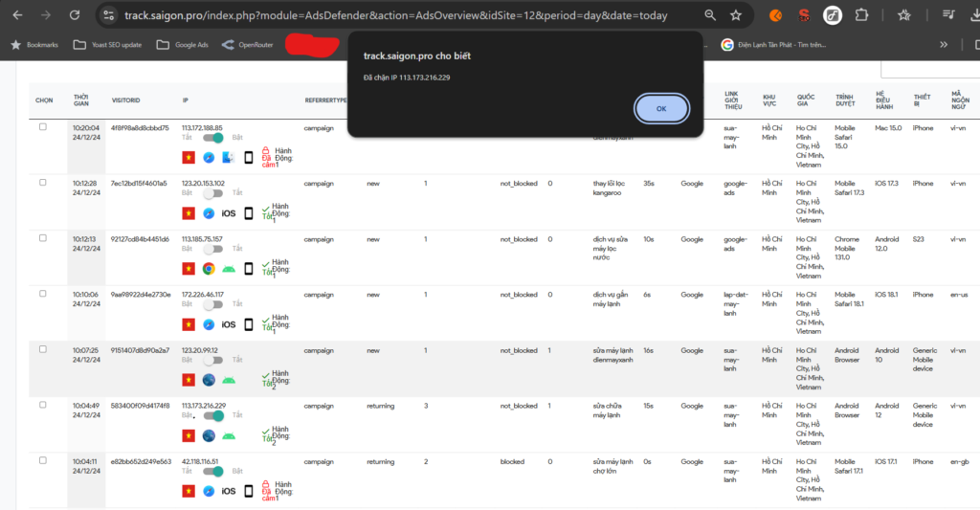Viewport: 980px width, 510px height.
Task: Click globe browser icon for IP 113.173.216.229
Action: pos(209,435)
